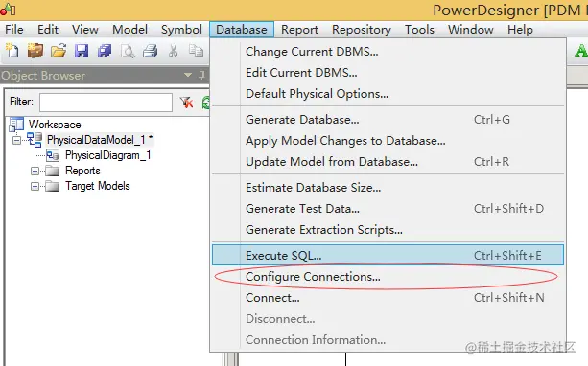Click the New Project briefcase icon

pyautogui.click(x=35, y=51)
